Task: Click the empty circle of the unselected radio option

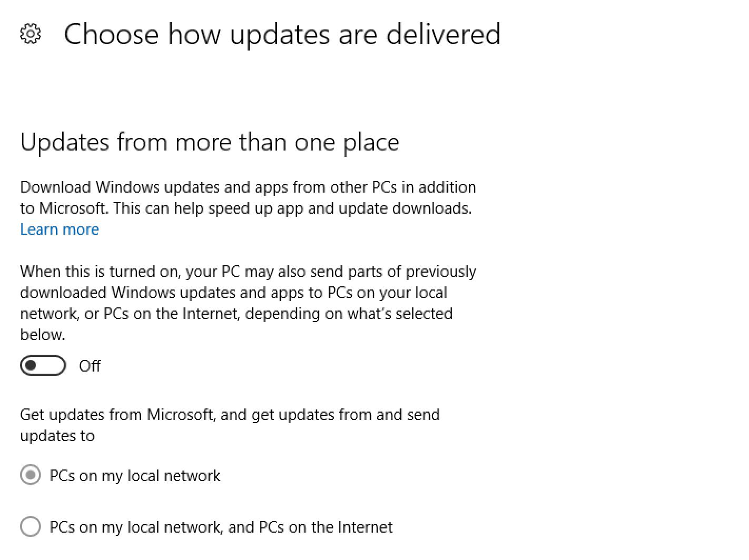Action: pyautogui.click(x=31, y=527)
